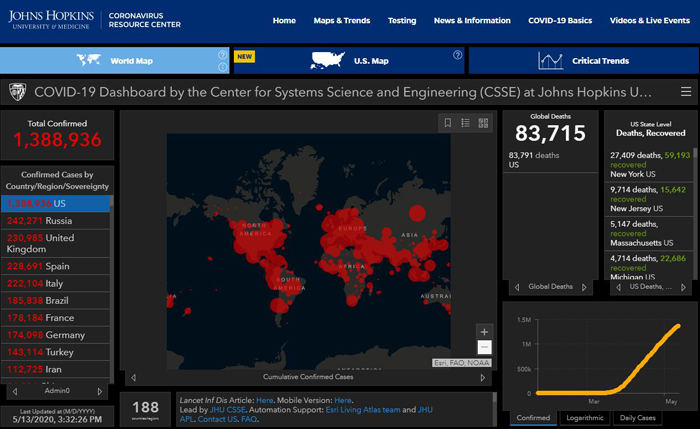The image size is (700, 429).
Task: Click the Johns Hopkins University & Medicine logo
Action: (51, 20)
